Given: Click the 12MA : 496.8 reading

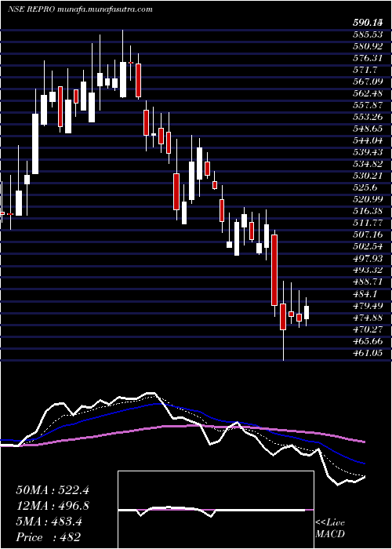Looking at the screenshot, I should pos(53,506).
